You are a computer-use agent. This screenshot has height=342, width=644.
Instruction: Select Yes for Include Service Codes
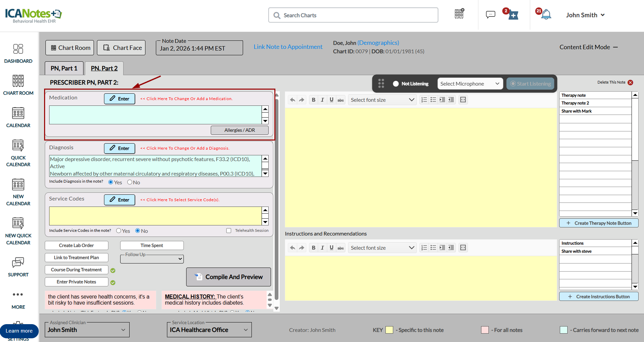(x=118, y=231)
